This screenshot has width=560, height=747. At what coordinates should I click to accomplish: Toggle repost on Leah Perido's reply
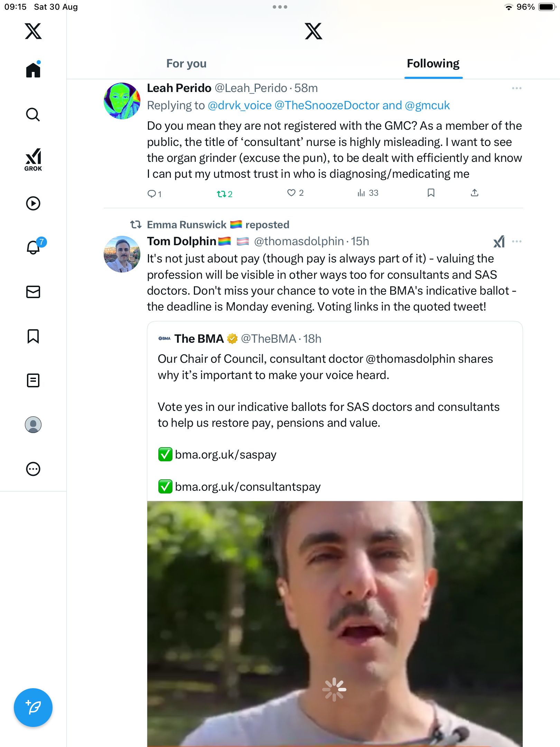pyautogui.click(x=222, y=194)
